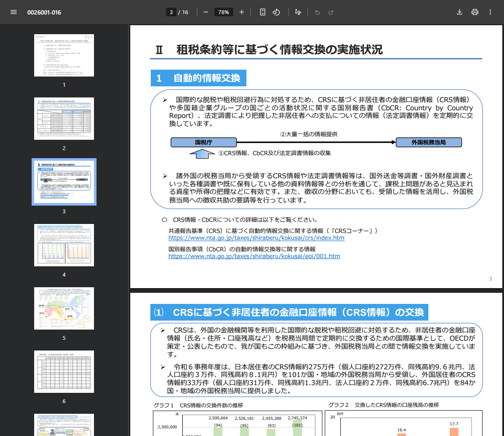
Task: Follow the CbCR eoi/001.htm link
Action: click(x=254, y=256)
